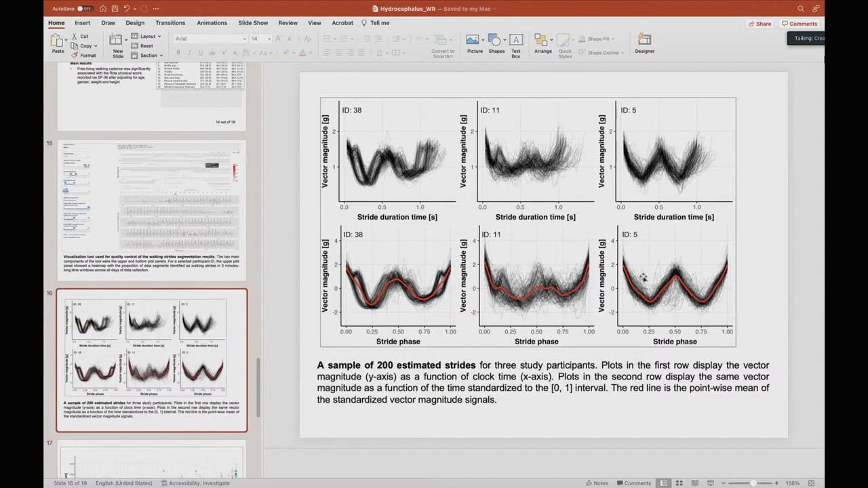Viewport: 868px width, 488px height.
Task: Click Accessibility: Investigate in status bar
Action: pos(195,483)
